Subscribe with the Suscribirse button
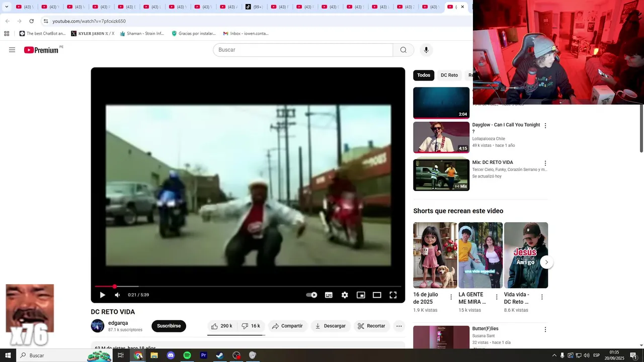The width and height of the screenshot is (644, 362). coord(169,326)
